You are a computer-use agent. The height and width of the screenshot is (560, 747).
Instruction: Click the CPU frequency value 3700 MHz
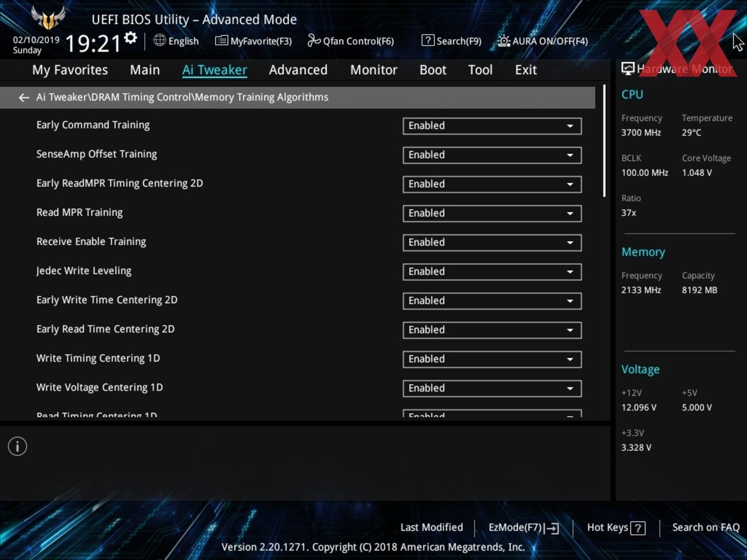[x=641, y=133]
